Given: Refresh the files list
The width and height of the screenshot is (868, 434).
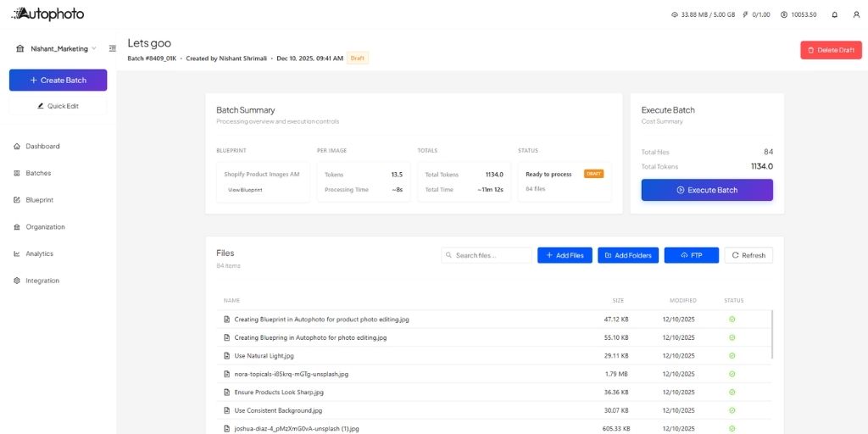Looking at the screenshot, I should (x=748, y=255).
